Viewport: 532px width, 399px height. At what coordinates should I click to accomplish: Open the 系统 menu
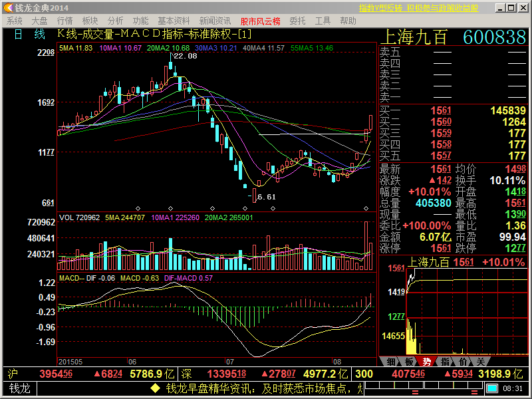[x=15, y=21]
